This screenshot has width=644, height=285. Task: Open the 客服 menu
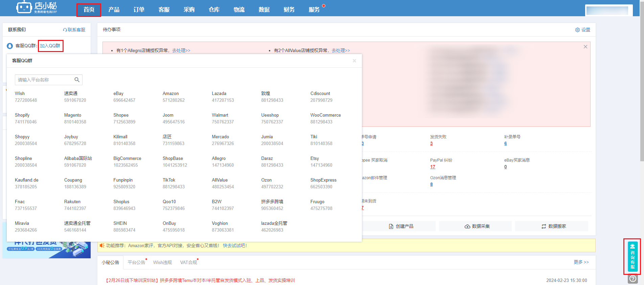coord(164,10)
